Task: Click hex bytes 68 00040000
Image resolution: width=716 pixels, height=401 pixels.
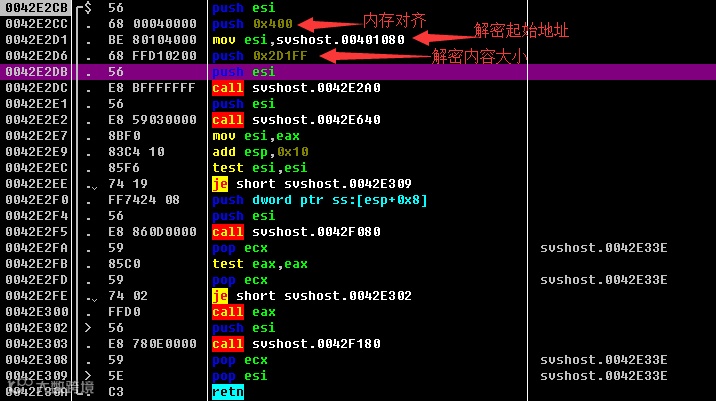Action: click(152, 24)
